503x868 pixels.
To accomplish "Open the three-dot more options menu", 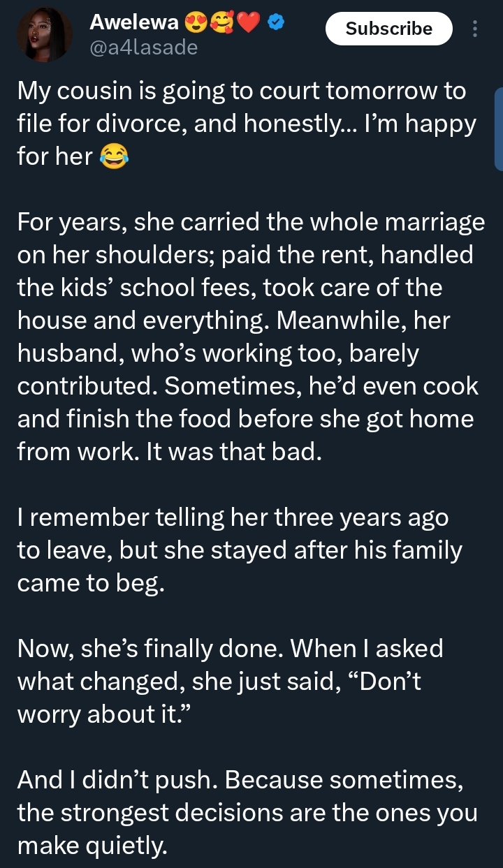I will [476, 29].
